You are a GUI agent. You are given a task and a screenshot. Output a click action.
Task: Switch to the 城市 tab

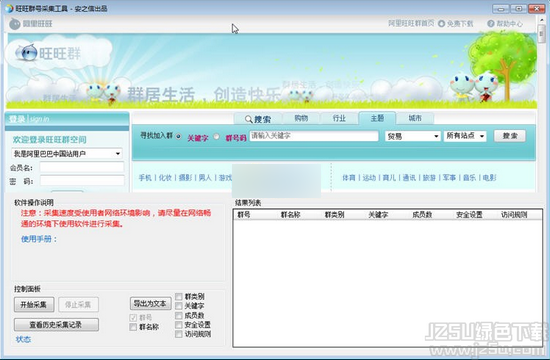tap(415, 119)
